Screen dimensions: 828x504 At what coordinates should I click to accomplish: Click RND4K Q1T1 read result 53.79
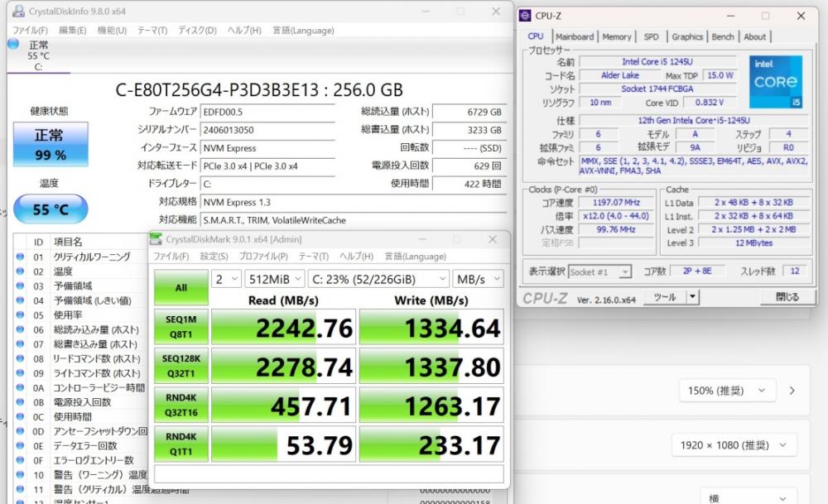click(283, 444)
